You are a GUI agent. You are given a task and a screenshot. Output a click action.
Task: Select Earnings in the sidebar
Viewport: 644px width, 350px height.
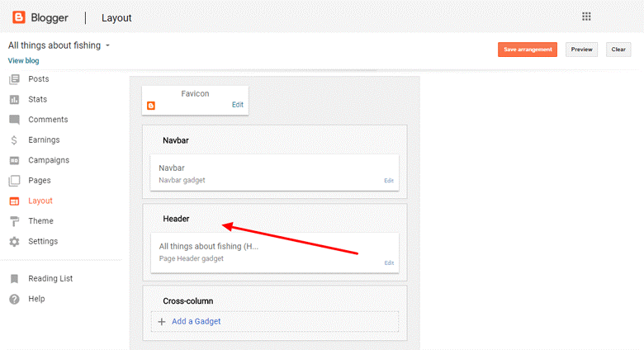click(44, 140)
